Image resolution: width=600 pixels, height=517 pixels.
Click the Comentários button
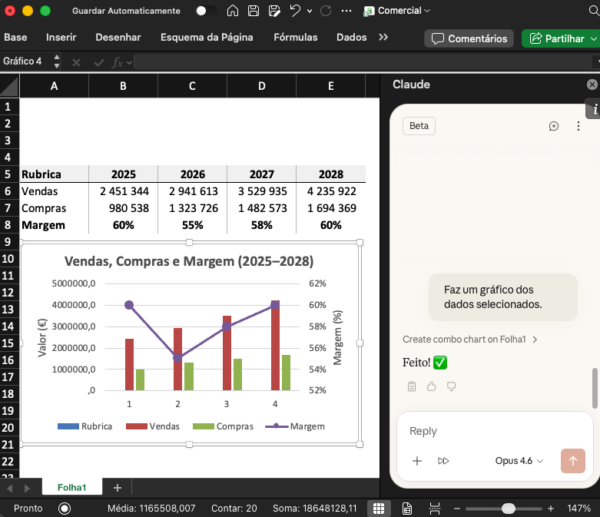(x=467, y=38)
